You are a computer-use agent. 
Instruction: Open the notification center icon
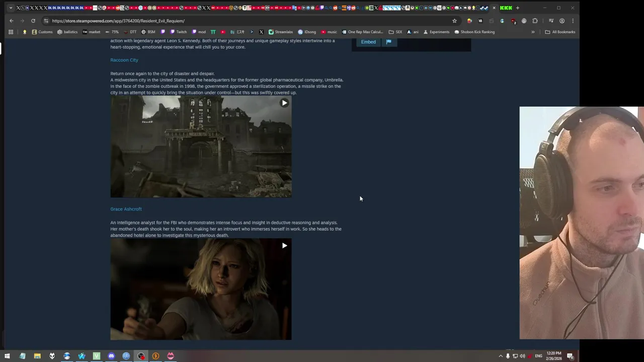570,356
